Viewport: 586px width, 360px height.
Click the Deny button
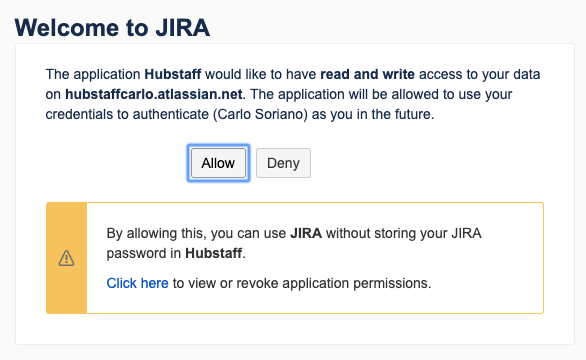point(283,163)
